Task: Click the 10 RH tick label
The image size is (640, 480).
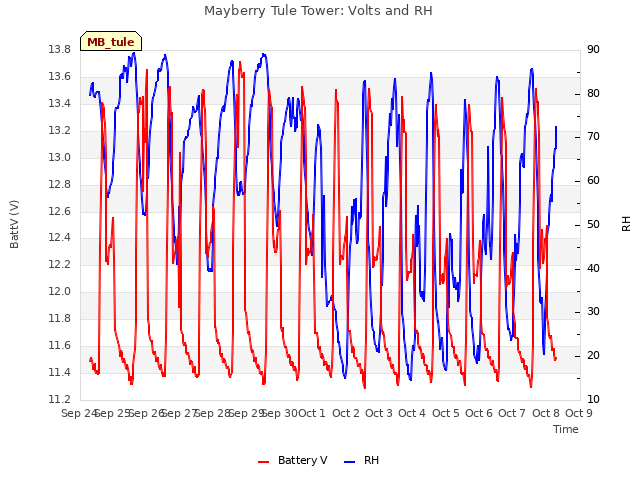Action: coord(593,399)
